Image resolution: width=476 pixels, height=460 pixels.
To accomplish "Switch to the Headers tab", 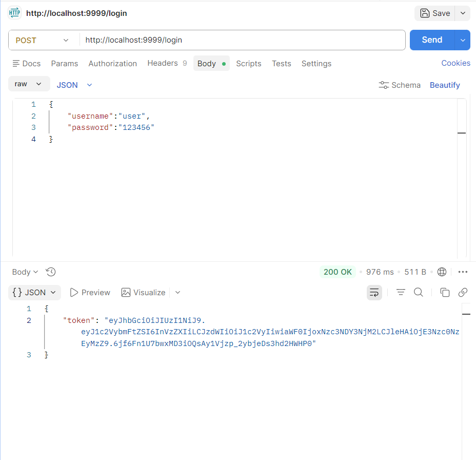I will 163,63.
